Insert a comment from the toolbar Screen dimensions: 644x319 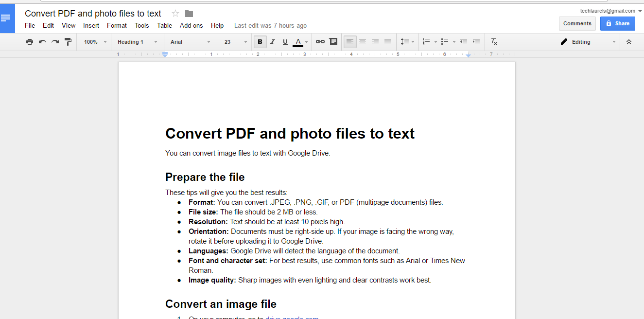pos(333,42)
